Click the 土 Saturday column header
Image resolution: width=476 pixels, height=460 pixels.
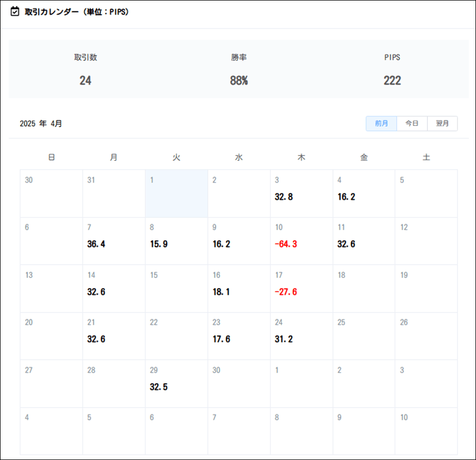tap(426, 157)
